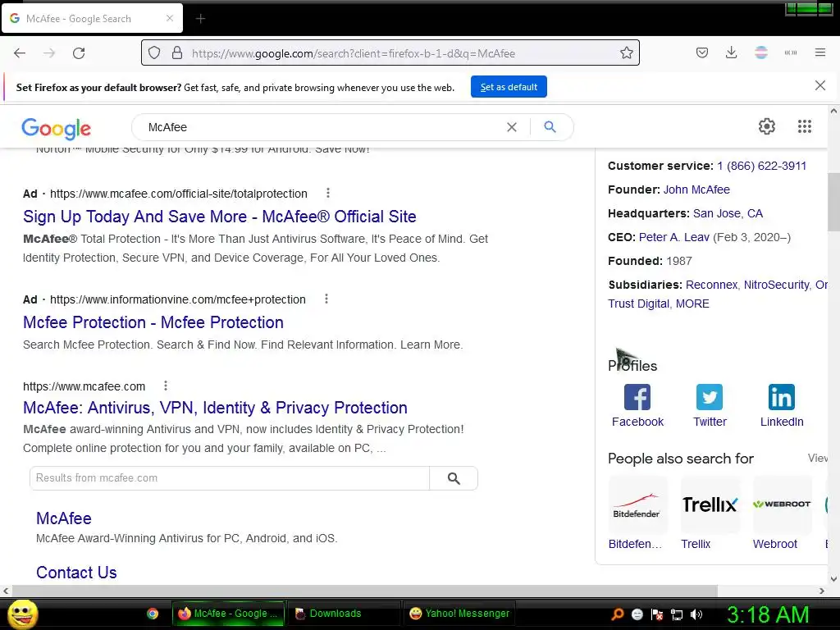Bookmark this page with the star
The width and height of the screenshot is (840, 630).
626,53
